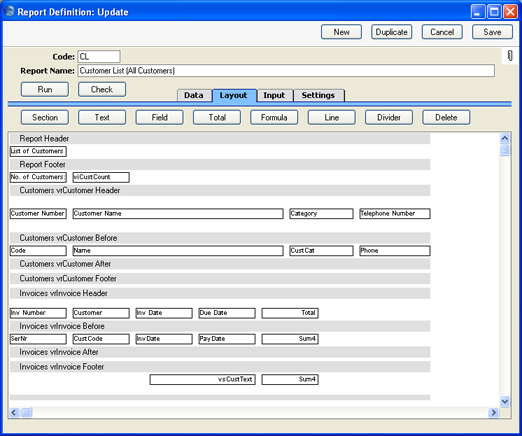Click into the Report Name field
This screenshot has height=436, width=522.
[x=286, y=71]
